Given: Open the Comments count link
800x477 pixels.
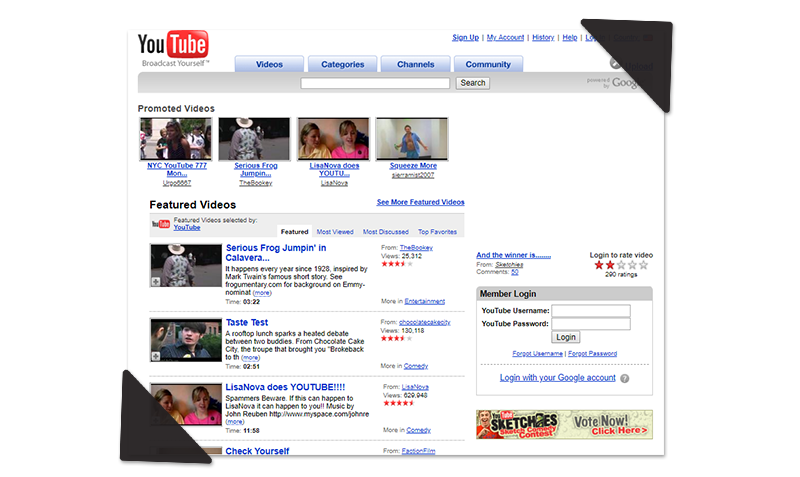Looking at the screenshot, I should (515, 272).
